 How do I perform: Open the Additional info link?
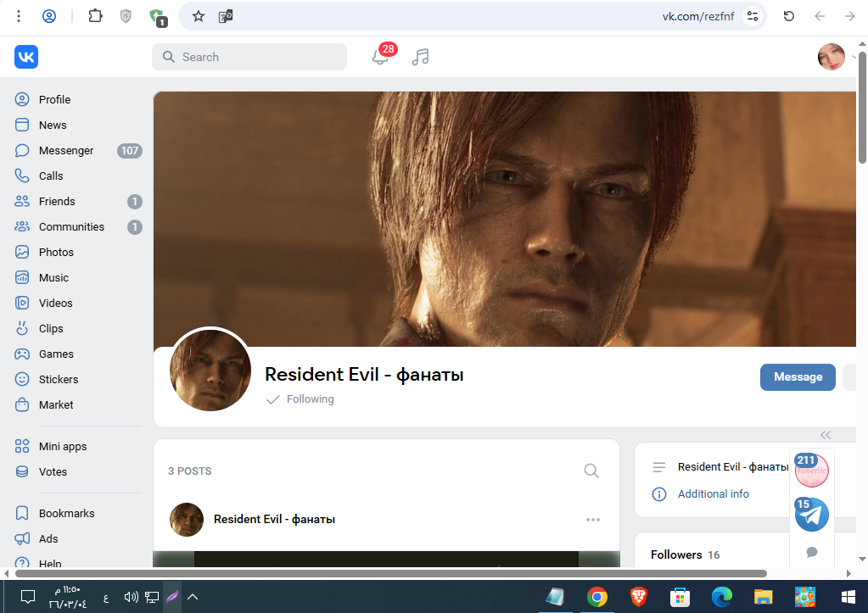713,494
